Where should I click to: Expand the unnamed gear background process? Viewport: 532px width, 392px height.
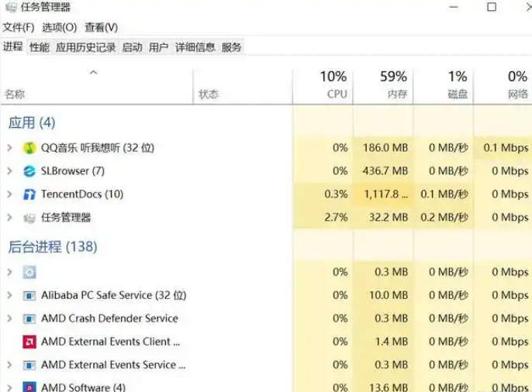click(x=9, y=272)
